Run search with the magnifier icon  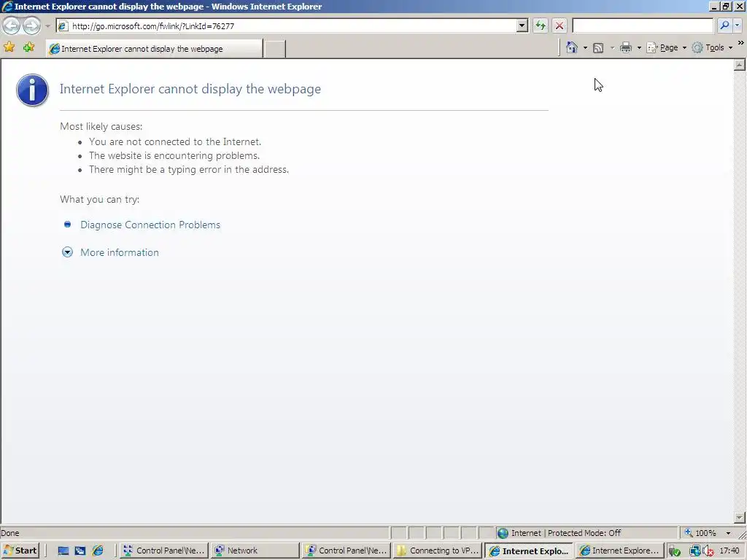tap(724, 26)
